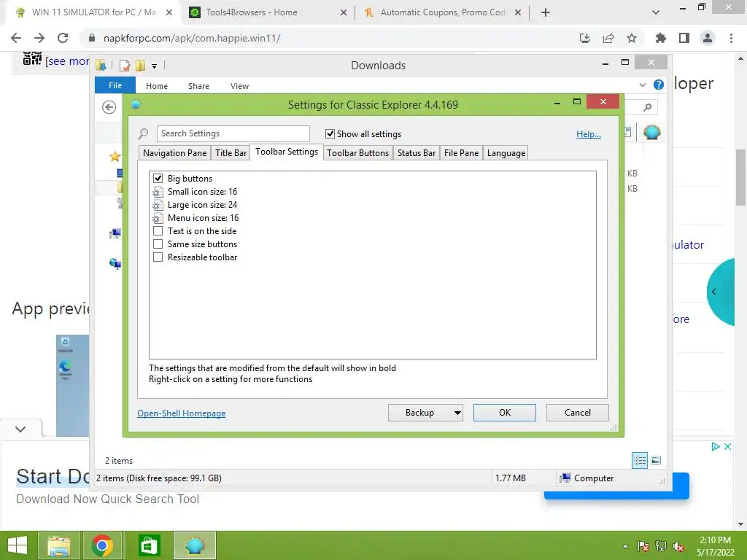Switch to Language tab
Viewport: 747px width, 560px height.
[506, 153]
